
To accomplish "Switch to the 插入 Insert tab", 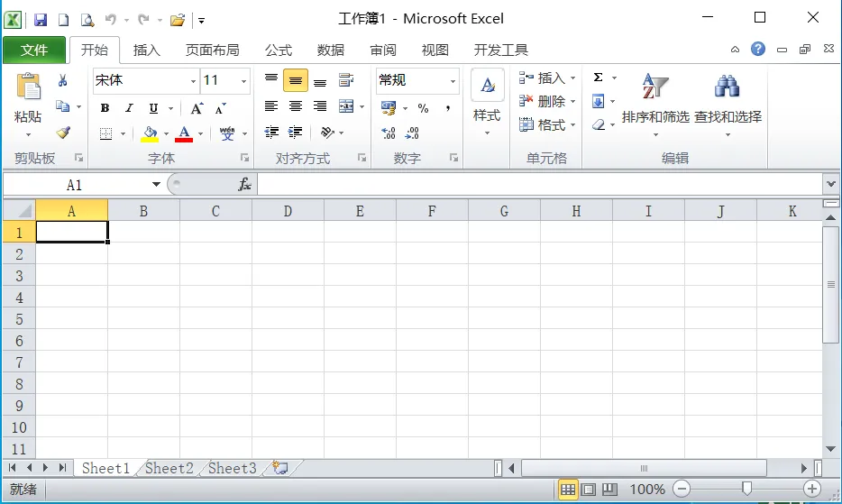I will tap(147, 50).
